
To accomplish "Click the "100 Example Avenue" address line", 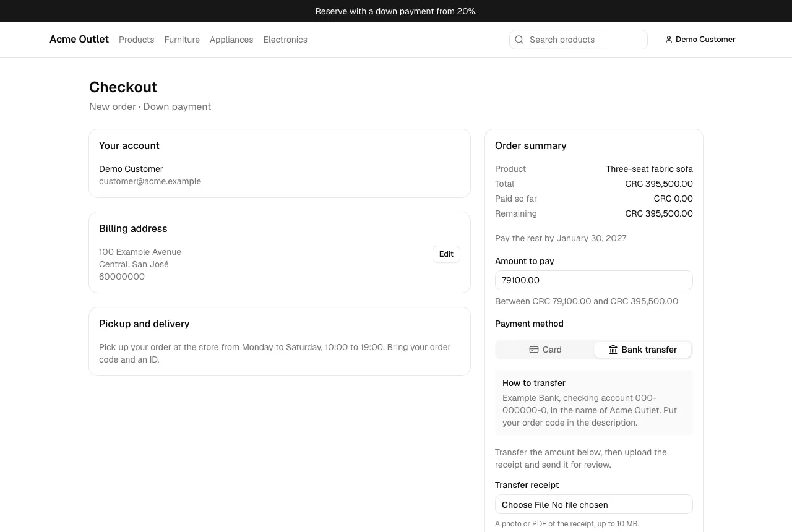I will tap(140, 252).
